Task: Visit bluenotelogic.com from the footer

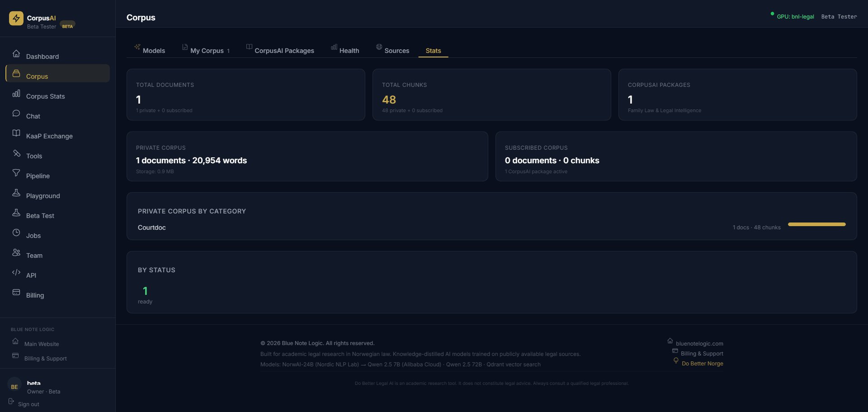Action: [700, 343]
